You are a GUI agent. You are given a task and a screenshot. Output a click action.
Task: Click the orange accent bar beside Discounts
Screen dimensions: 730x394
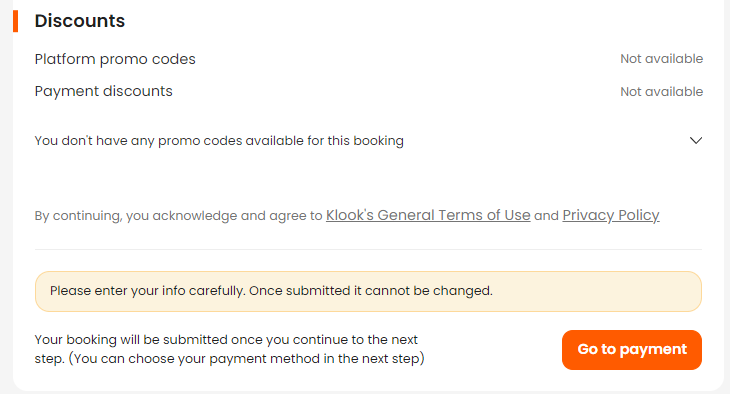(x=15, y=21)
